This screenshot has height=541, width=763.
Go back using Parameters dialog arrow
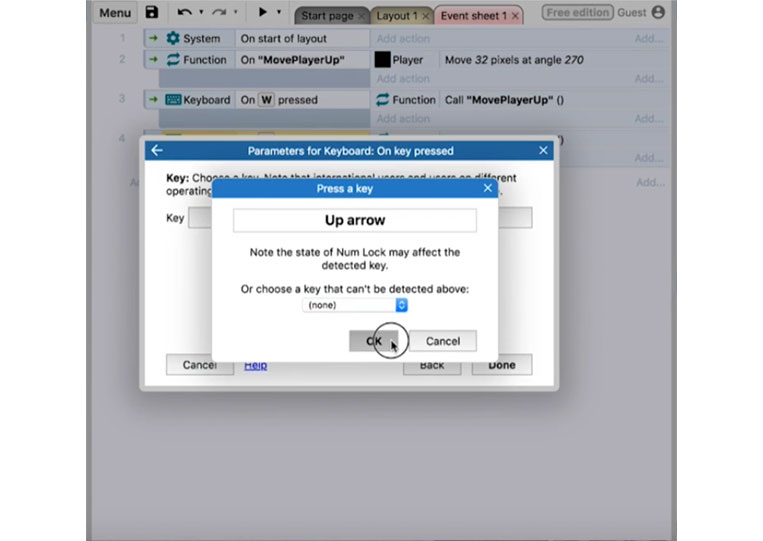[x=157, y=150]
